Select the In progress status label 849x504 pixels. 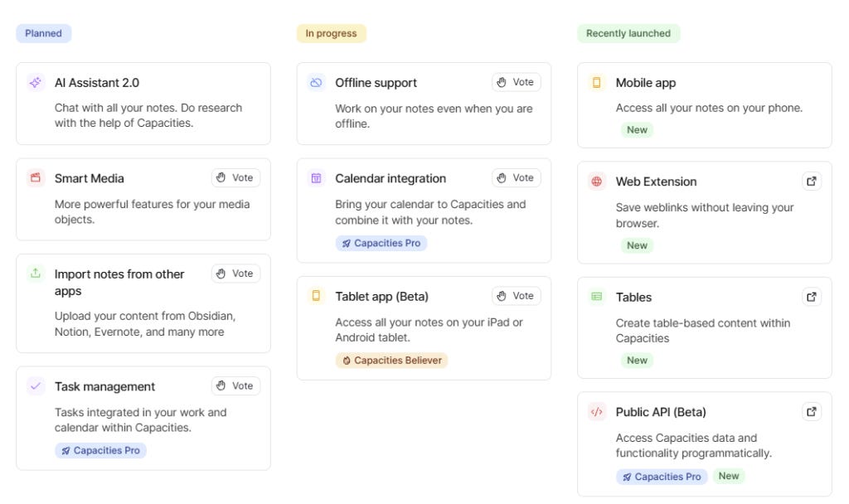tap(332, 33)
